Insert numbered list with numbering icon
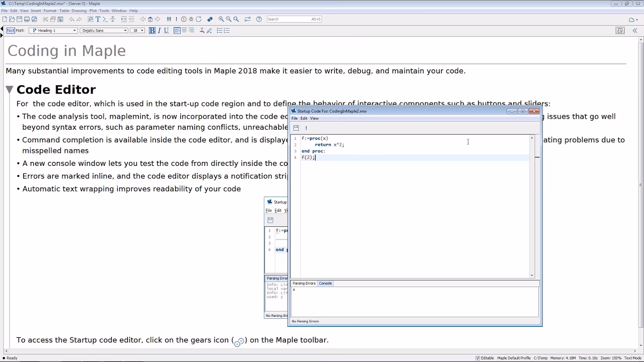644x362 pixels. click(x=227, y=30)
